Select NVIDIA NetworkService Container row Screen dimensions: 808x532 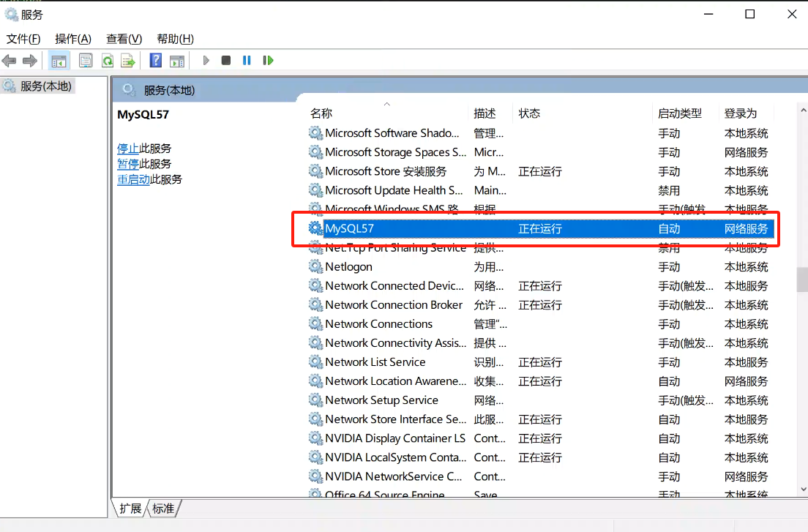pos(541,476)
